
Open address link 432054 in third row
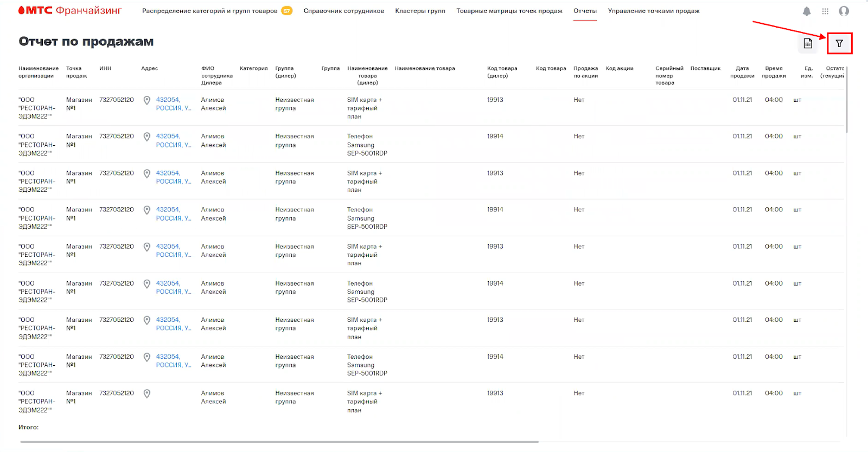[174, 177]
